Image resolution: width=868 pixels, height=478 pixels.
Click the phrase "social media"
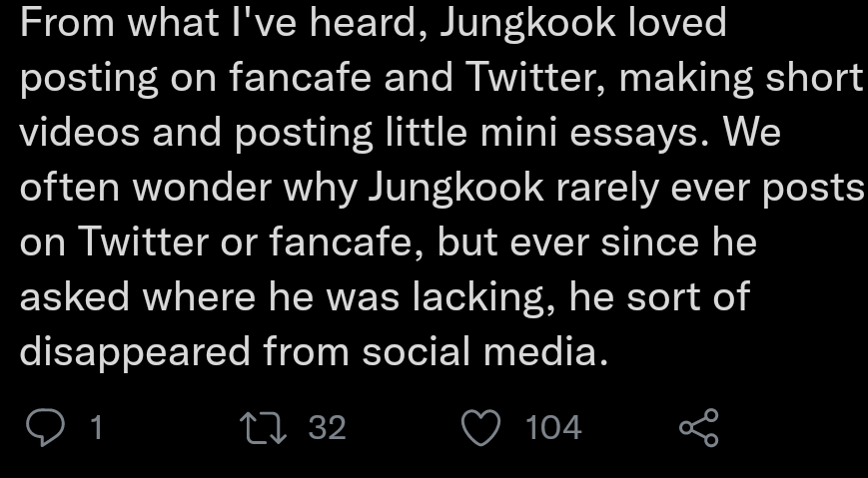(x=484, y=351)
